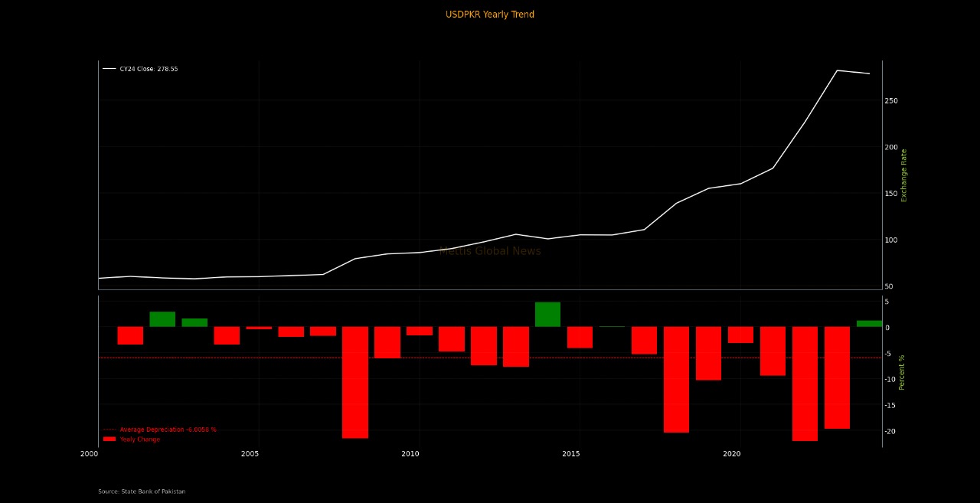Click the Percent % axis label
Image resolution: width=980 pixels, height=503 pixels.
[x=902, y=372]
